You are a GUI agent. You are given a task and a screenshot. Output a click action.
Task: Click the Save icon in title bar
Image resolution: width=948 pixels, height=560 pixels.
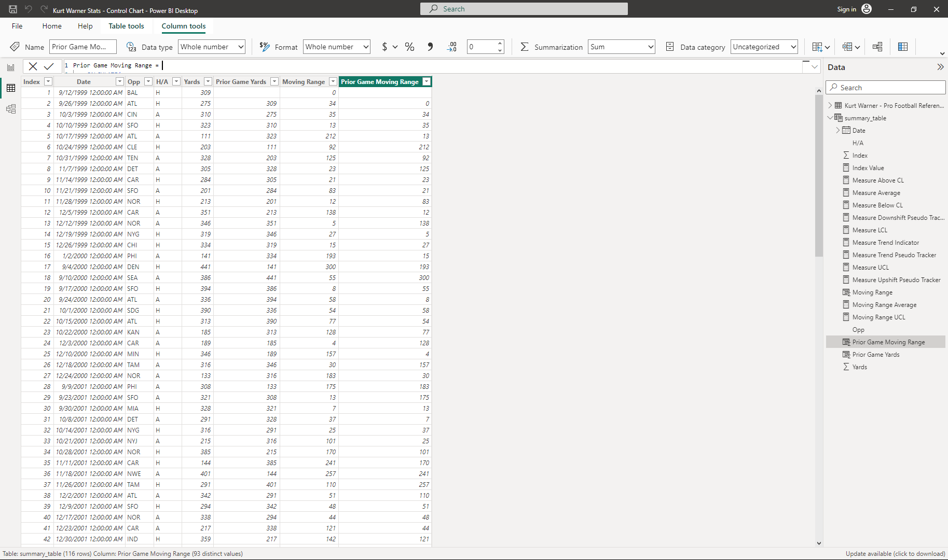[13, 9]
